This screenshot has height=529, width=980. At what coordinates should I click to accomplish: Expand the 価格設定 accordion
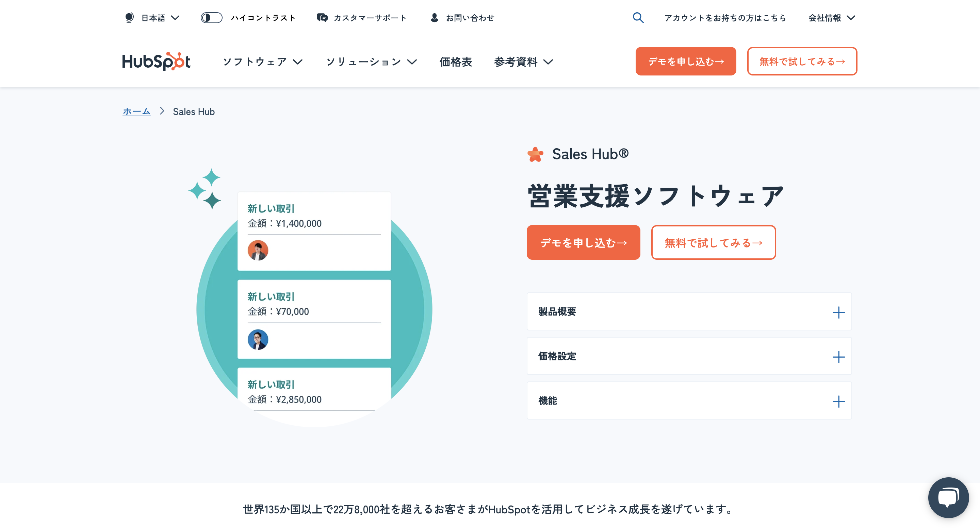click(x=689, y=356)
